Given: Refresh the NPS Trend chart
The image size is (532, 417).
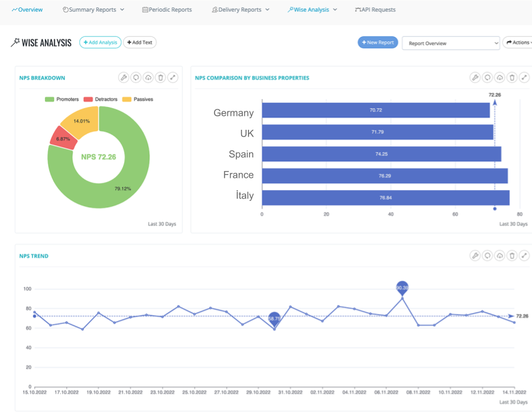Looking at the screenshot, I should (x=487, y=255).
